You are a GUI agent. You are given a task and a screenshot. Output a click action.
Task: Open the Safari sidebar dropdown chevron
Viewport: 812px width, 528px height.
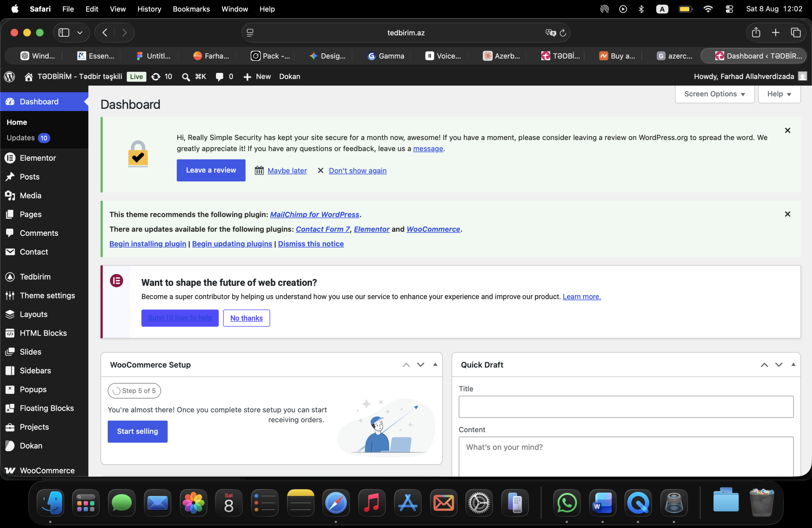(x=80, y=33)
